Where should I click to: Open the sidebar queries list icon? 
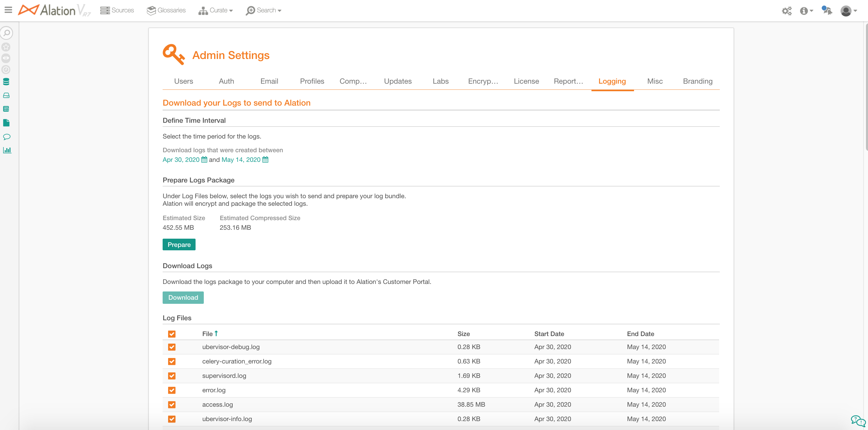(6, 109)
